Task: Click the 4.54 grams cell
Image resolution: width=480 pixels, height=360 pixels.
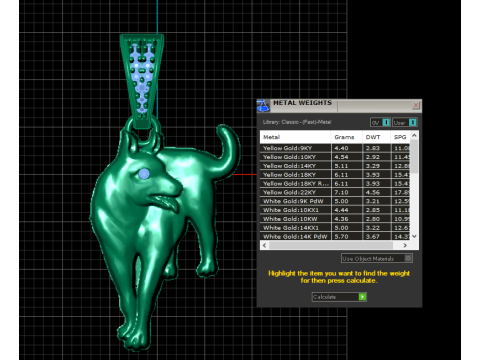Action: coord(347,157)
